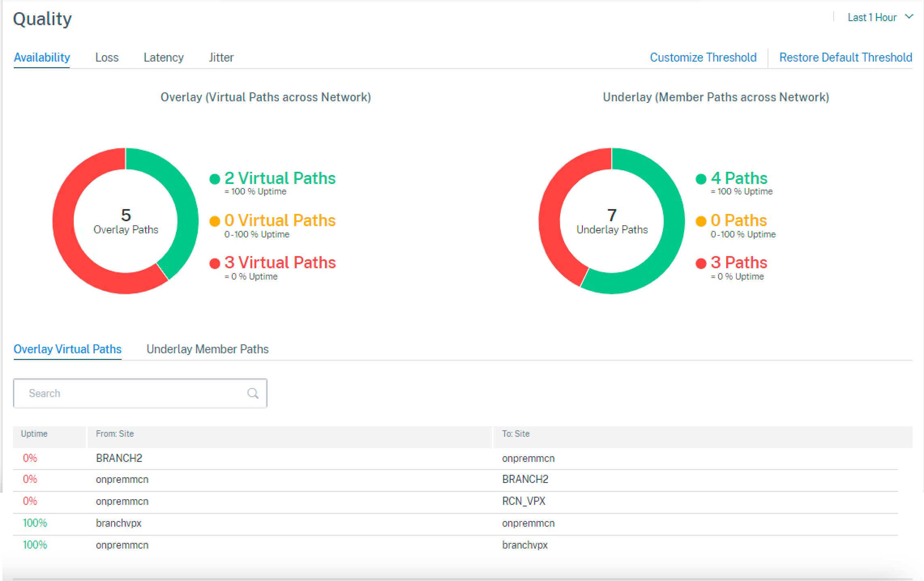Switch to the Loss tab
Screen dimensions: 924x581
point(107,58)
